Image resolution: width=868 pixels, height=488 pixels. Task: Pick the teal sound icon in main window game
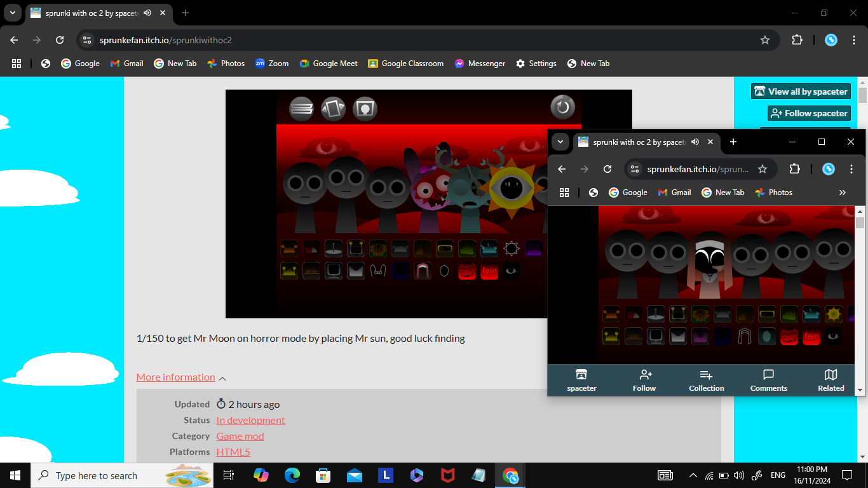(x=489, y=248)
